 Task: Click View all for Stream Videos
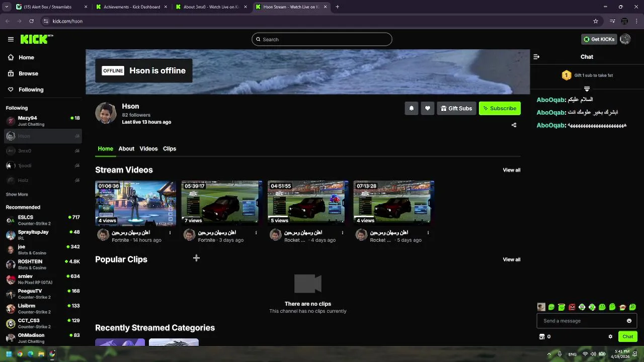pos(512,170)
